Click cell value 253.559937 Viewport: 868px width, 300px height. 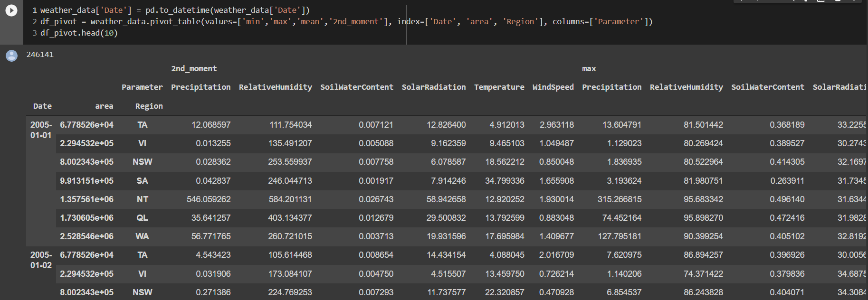pos(290,161)
